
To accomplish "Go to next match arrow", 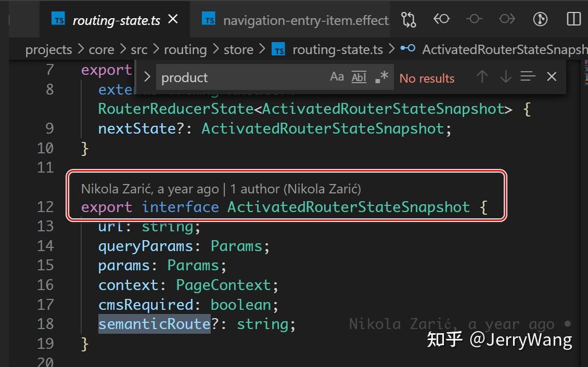I will click(x=505, y=77).
